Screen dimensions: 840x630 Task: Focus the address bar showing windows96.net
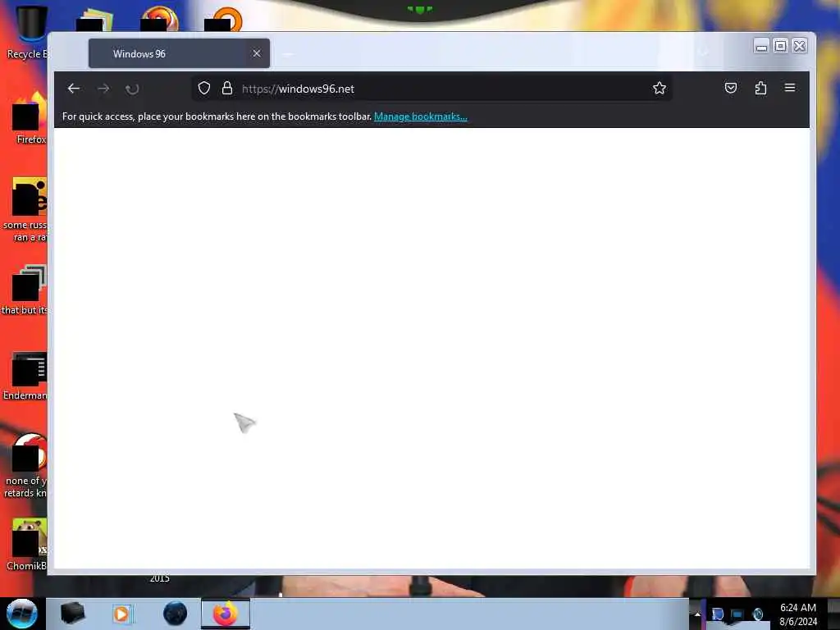click(x=431, y=89)
